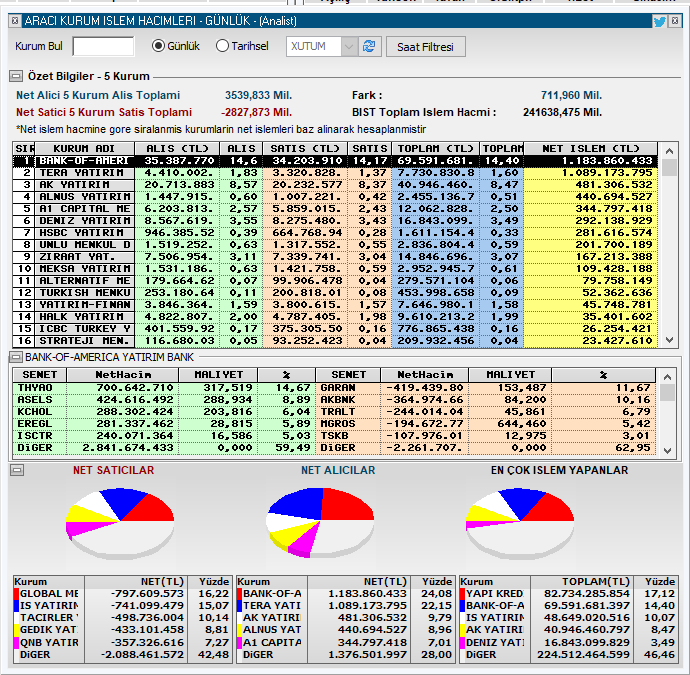Select the TURKISH MENKU row
Image resolution: width=690 pixels, height=675 pixels.
(x=335, y=293)
